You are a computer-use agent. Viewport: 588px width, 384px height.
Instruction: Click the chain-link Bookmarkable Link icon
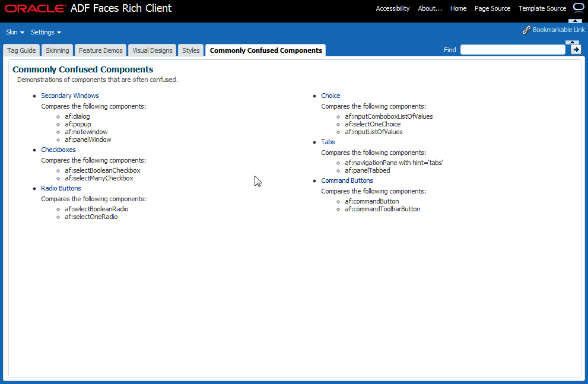pyautogui.click(x=526, y=30)
